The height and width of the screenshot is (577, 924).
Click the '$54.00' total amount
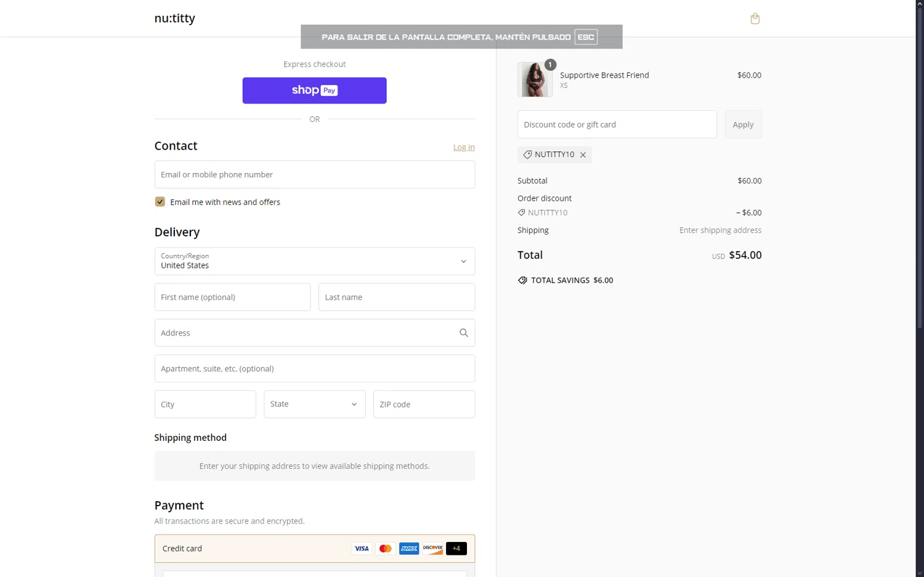[745, 255]
